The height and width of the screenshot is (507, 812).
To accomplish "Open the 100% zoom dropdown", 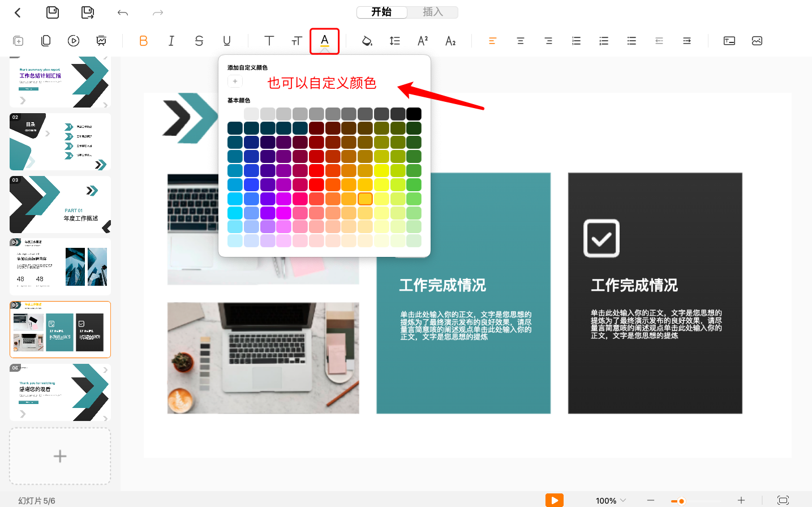I will click(x=611, y=501).
